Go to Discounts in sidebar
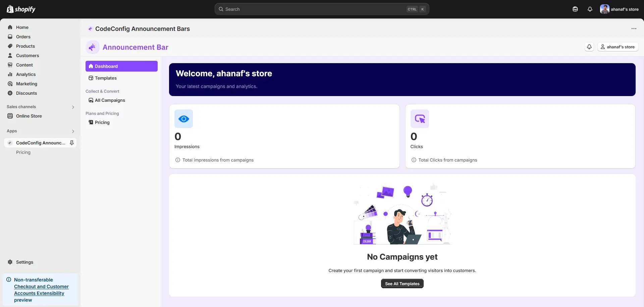 40,93
